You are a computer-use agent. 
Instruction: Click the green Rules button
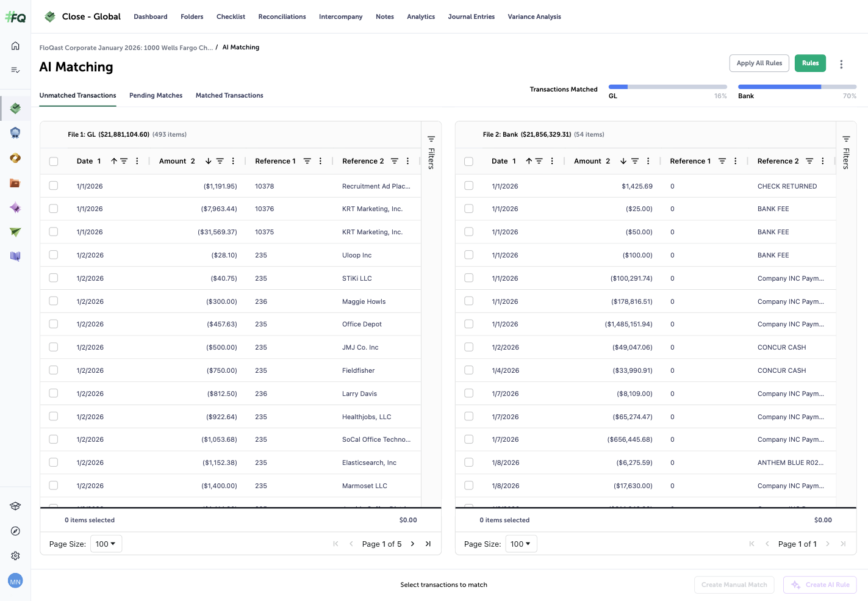coord(810,63)
